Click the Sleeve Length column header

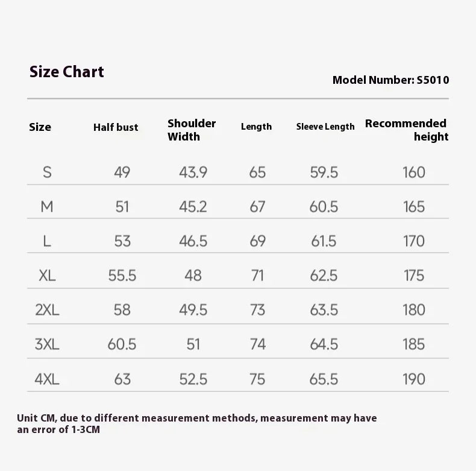(325, 127)
